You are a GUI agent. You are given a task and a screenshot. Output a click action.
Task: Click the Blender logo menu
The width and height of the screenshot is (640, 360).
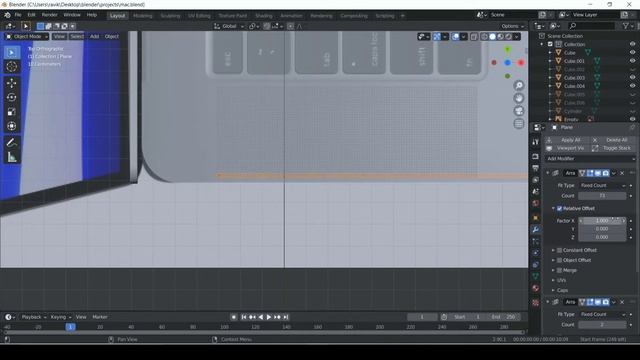pyautogui.click(x=7, y=15)
